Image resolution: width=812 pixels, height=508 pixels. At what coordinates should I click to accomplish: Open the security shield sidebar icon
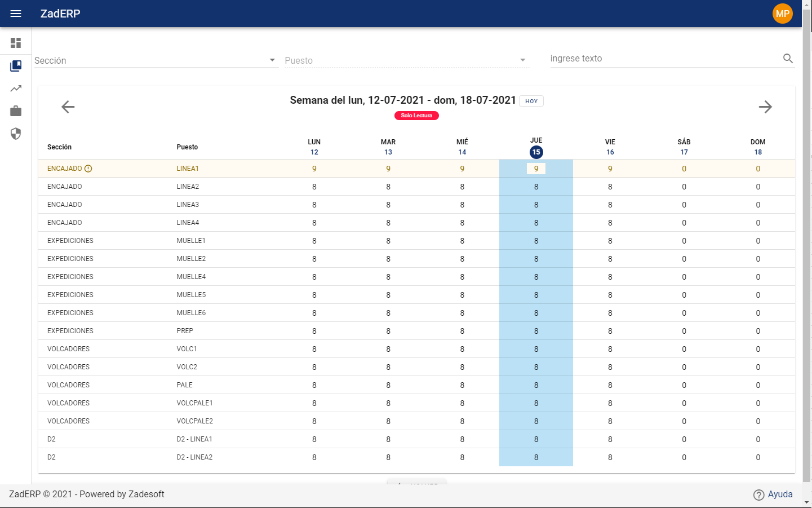point(16,134)
